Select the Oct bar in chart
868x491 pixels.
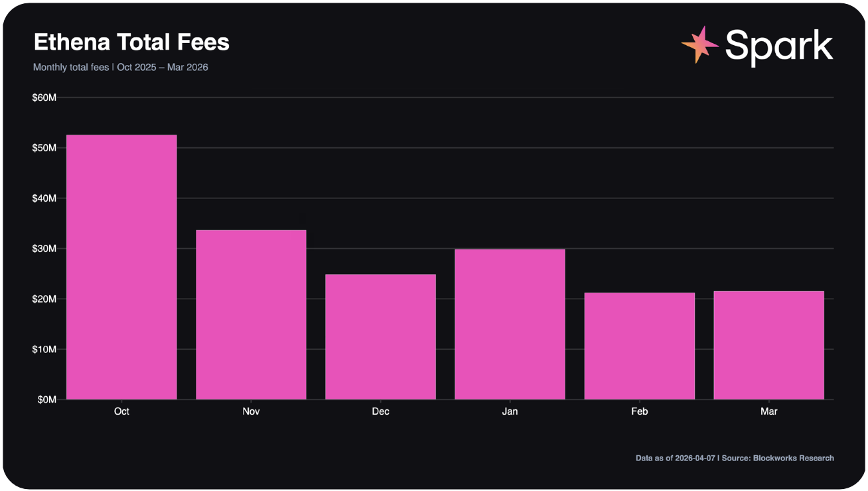point(121,267)
